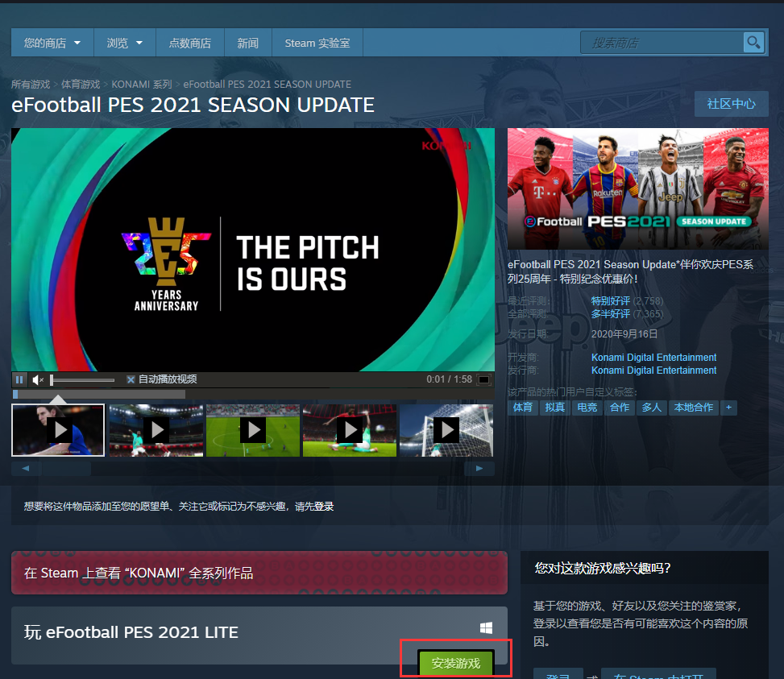The width and height of the screenshot is (784, 679).
Task: Open the KONAMI 全系列作品 banner
Action: 259,573
